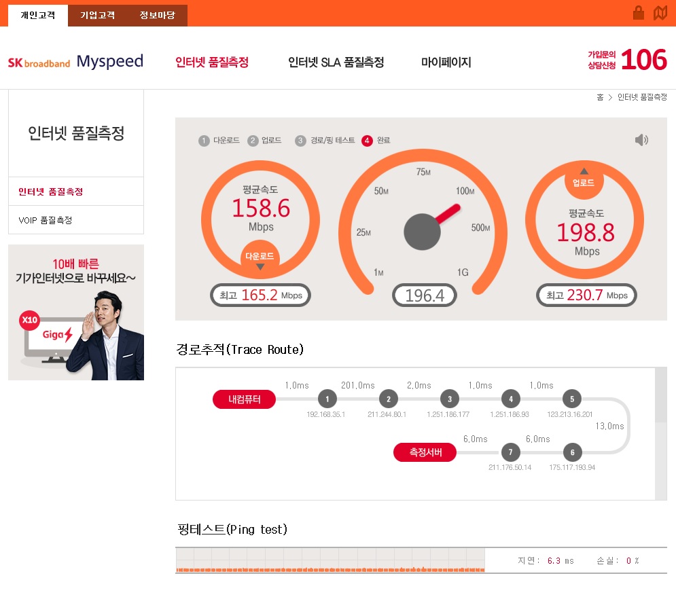Click trace route hop node 5
676x616 pixels.
click(x=572, y=399)
